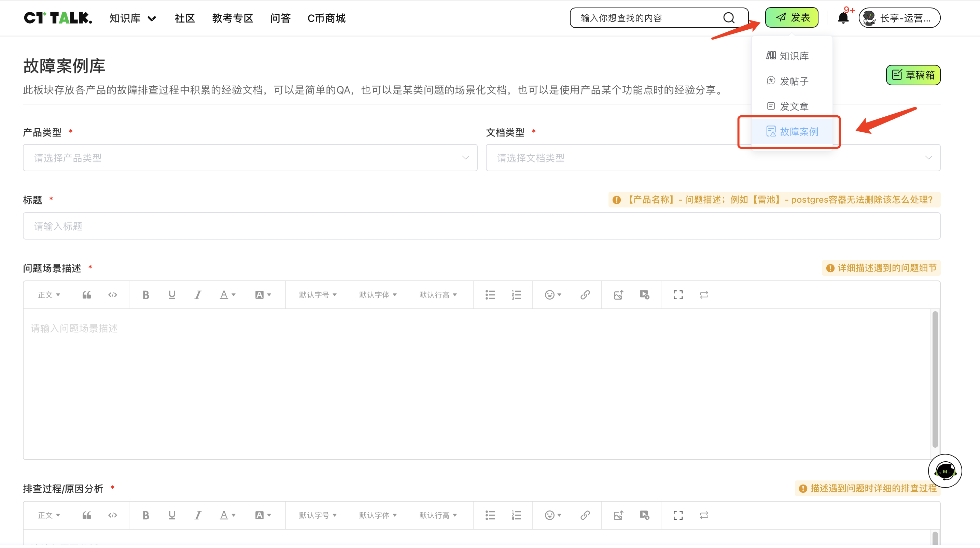Expand the 产品类型 dropdown
The height and width of the screenshot is (548, 980).
coord(250,158)
